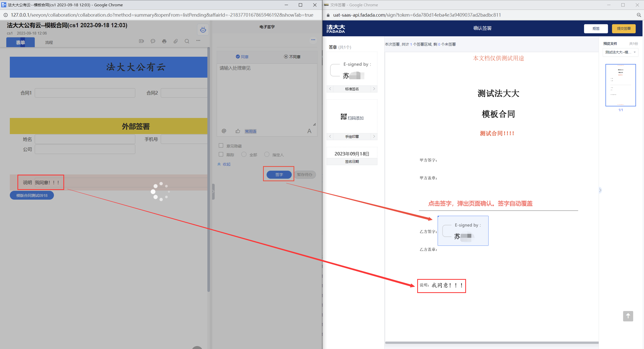Viewport: 644px width, 349px height.
Task: Enable the 意见隐藏 checkbox
Action: click(221, 146)
